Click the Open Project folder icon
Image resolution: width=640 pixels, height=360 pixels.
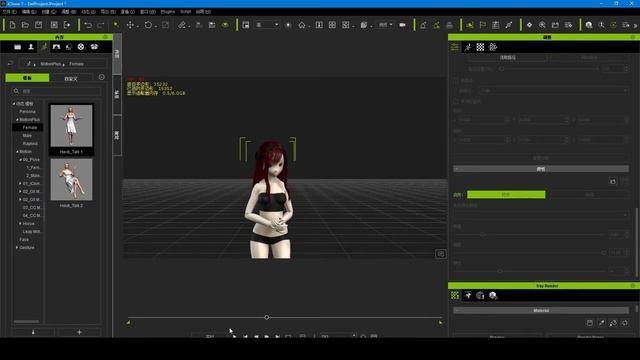click(x=25, y=25)
